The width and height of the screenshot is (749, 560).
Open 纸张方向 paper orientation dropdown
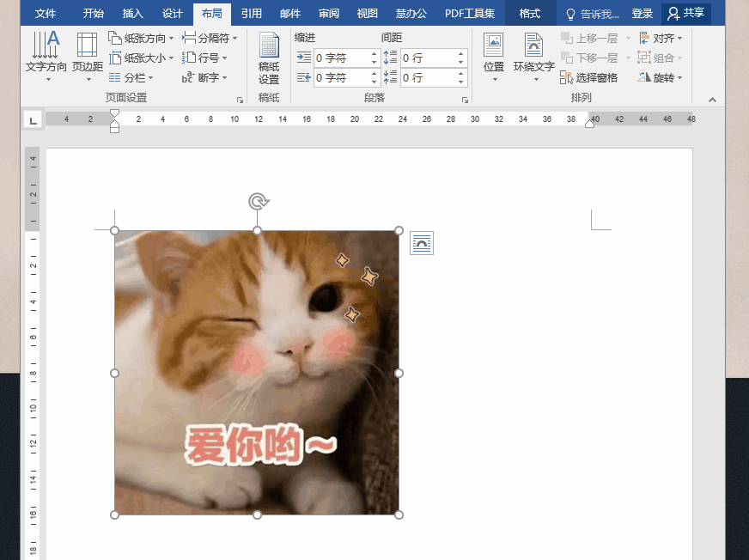coord(141,39)
